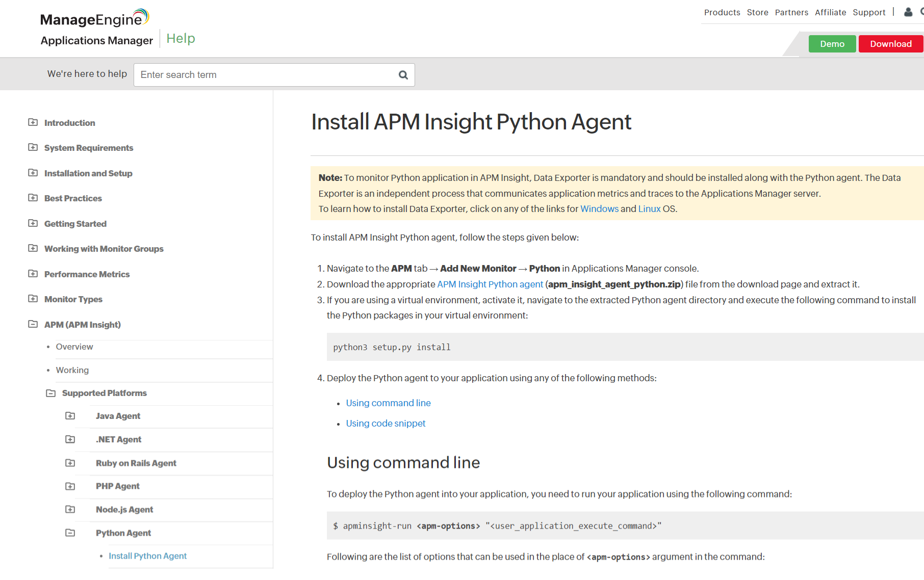Expand the PHP Agent folder
This screenshot has width=924, height=580.
[70, 486]
